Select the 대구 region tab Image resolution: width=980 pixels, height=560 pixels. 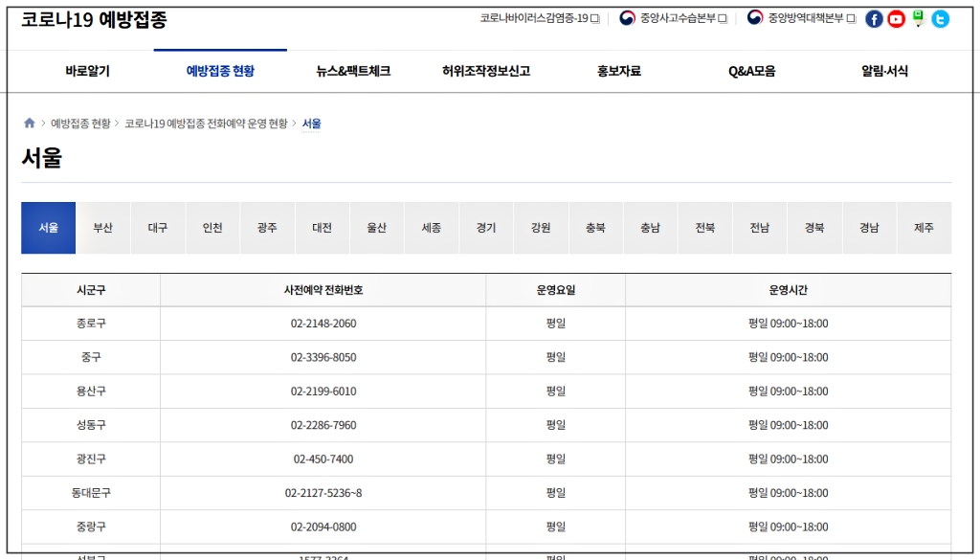tap(158, 228)
